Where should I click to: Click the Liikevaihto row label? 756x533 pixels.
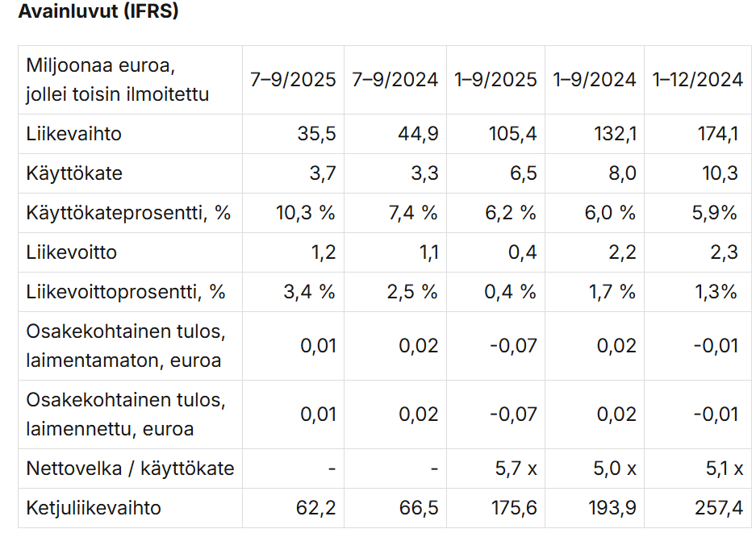[74, 134]
